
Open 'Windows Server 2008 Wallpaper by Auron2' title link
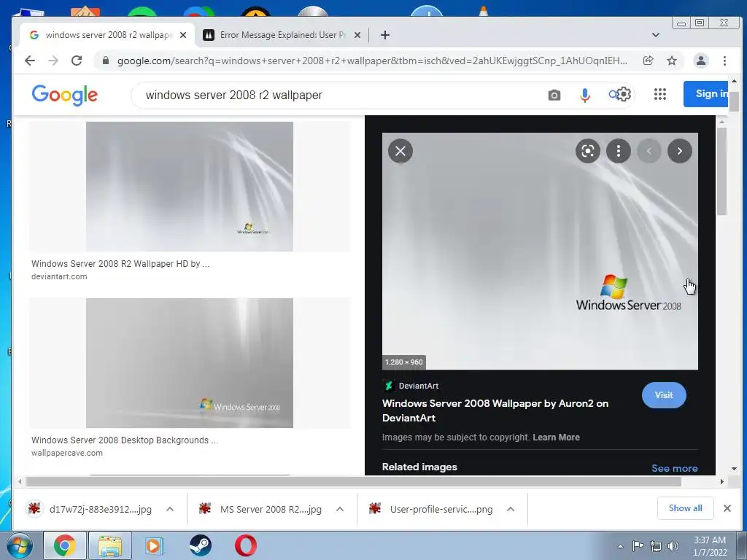pos(495,411)
